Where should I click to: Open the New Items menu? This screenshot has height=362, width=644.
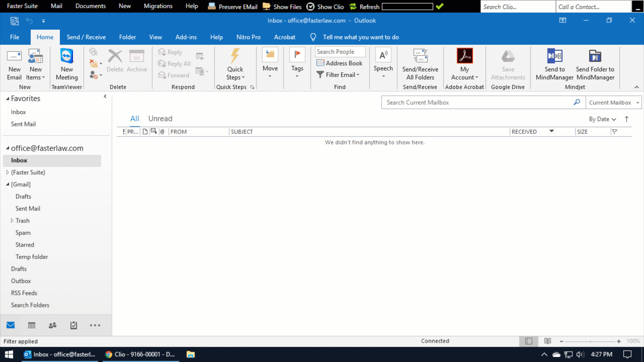click(35, 65)
